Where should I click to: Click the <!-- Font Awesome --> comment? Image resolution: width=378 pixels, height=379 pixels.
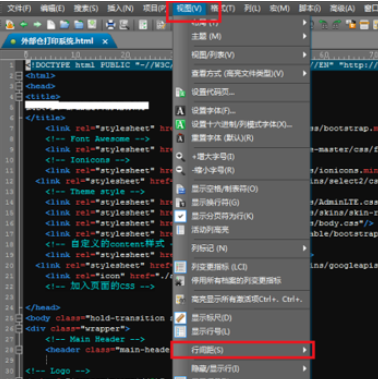coord(98,139)
